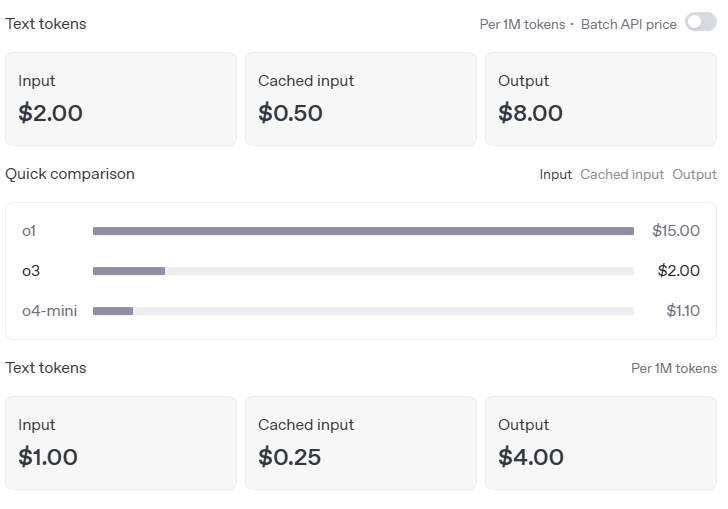Click the $4.00 Output price card
The width and height of the screenshot is (728, 509).
(601, 443)
